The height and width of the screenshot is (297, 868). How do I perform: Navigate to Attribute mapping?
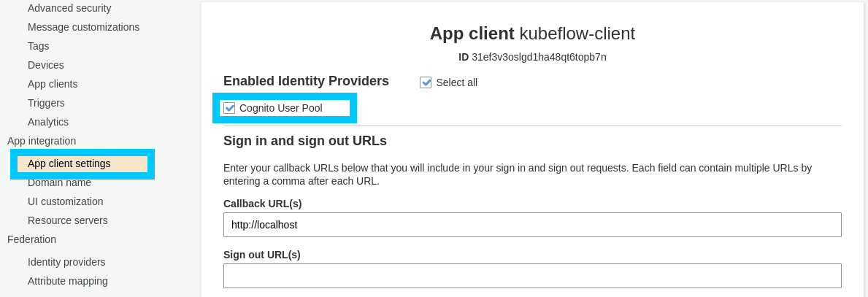click(68, 281)
